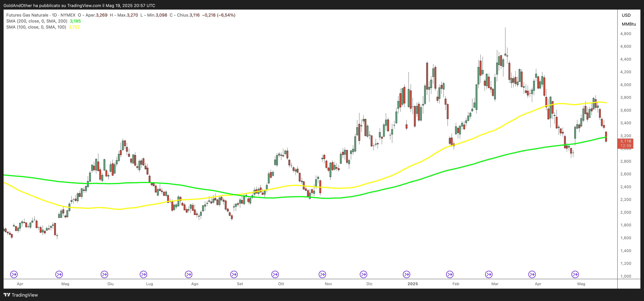
Task: Click the contract-roll marker above the leftmost Apr label
Action: [x=14, y=274]
